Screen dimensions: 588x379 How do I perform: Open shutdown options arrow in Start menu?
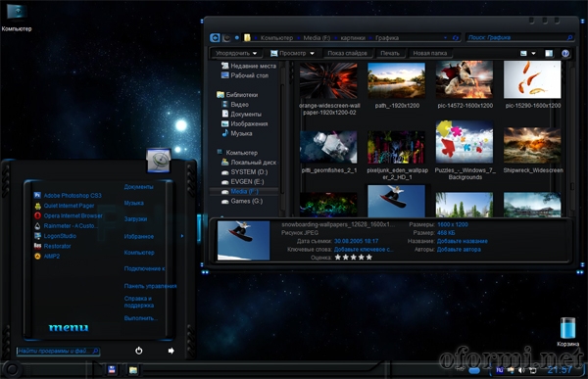pyautogui.click(x=171, y=351)
